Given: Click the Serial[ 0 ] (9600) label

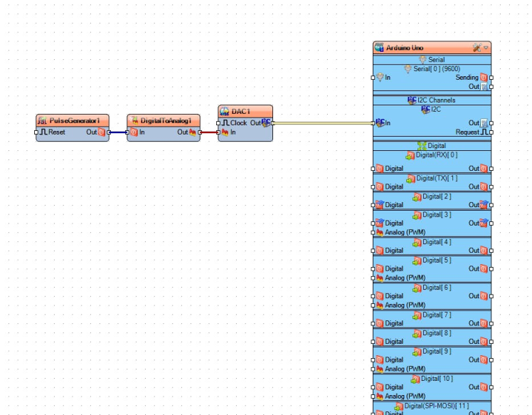Looking at the screenshot, I should pyautogui.click(x=437, y=68).
